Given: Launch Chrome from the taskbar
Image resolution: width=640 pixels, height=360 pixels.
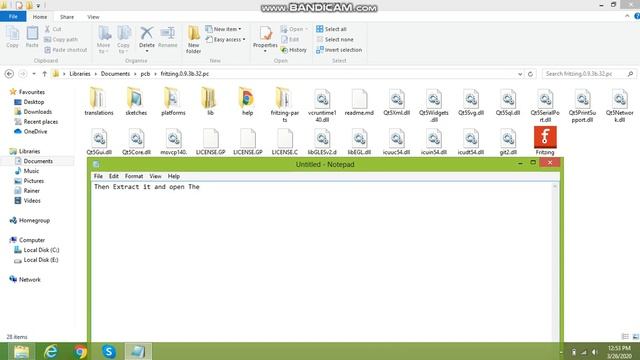Looking at the screenshot, I should (x=80, y=351).
